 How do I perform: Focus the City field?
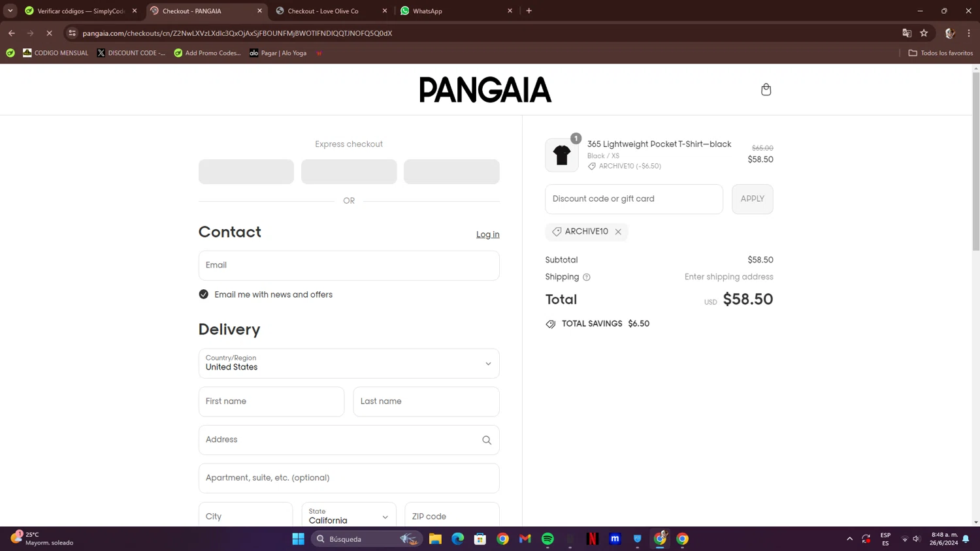(x=246, y=516)
